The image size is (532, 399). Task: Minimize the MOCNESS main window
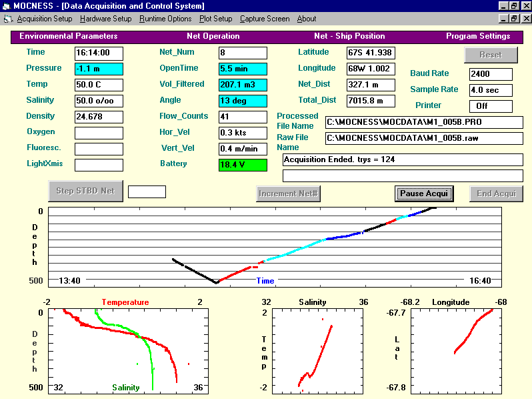(x=503, y=6)
